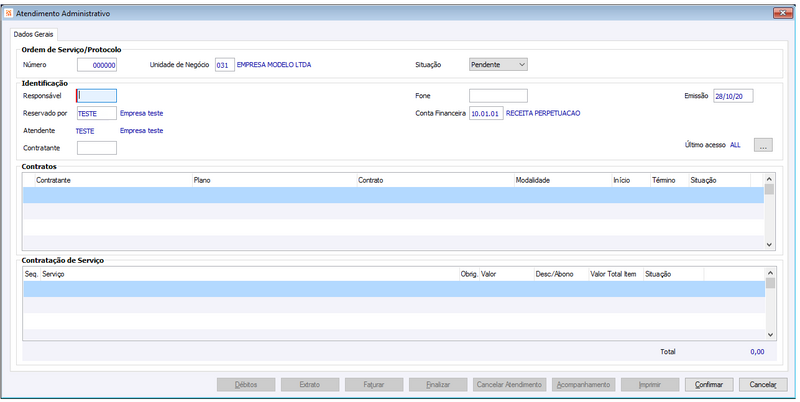Viewport: 800px width, 402px height.
Task: Confirm the form with Confirmar button
Action: pyautogui.click(x=709, y=385)
